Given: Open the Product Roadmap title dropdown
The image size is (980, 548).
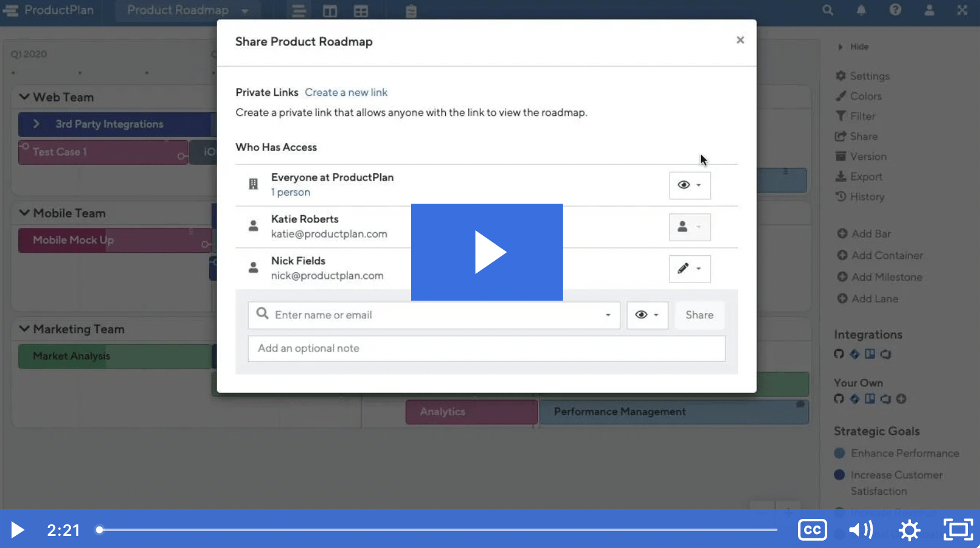Looking at the screenshot, I should pyautogui.click(x=187, y=10).
